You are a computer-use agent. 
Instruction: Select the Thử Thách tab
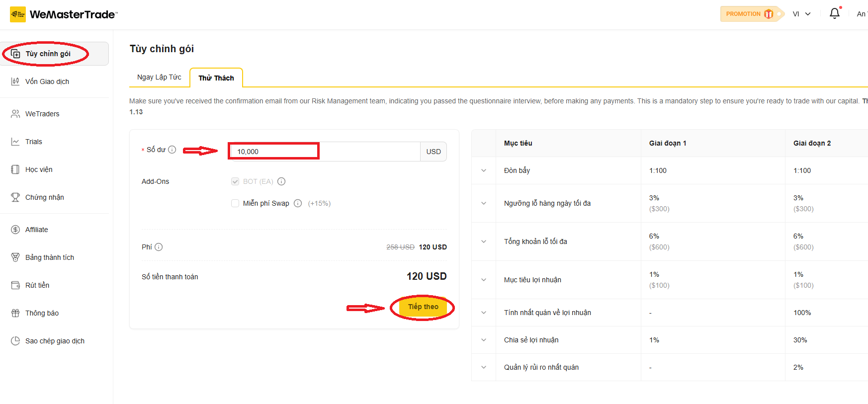(216, 78)
